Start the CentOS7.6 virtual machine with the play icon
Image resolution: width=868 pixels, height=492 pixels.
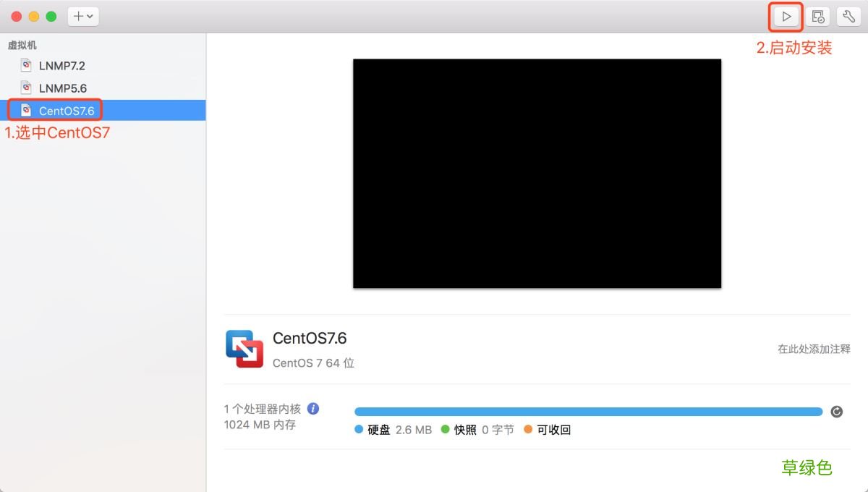click(786, 16)
